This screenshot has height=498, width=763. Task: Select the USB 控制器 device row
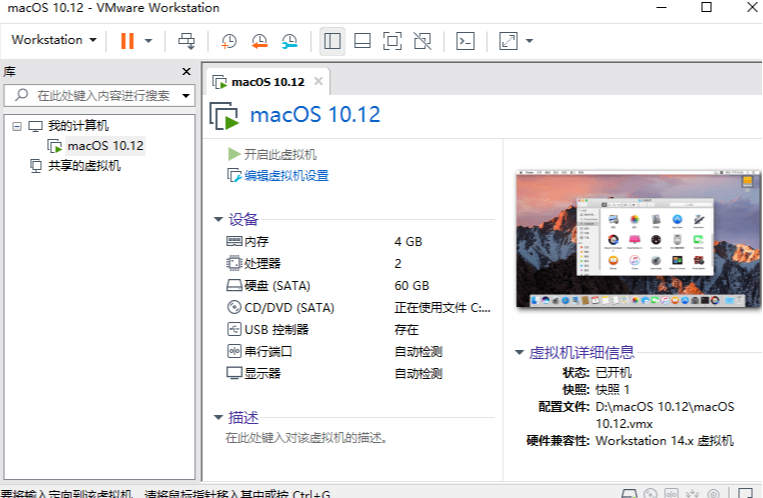click(358, 330)
